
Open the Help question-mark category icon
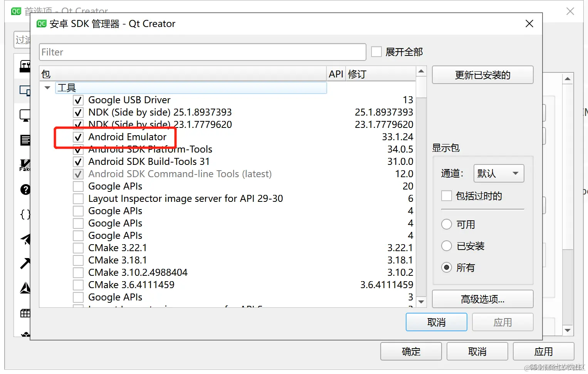coord(25,190)
